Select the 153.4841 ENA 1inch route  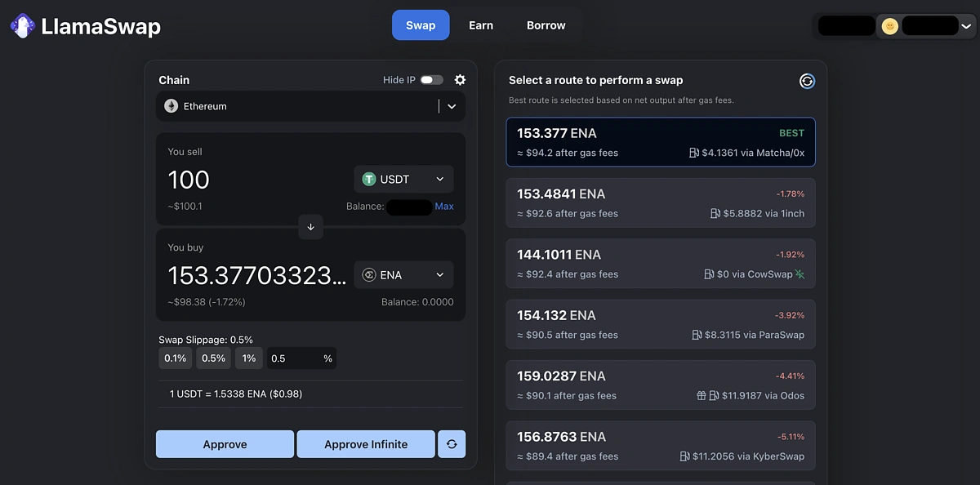tap(661, 203)
